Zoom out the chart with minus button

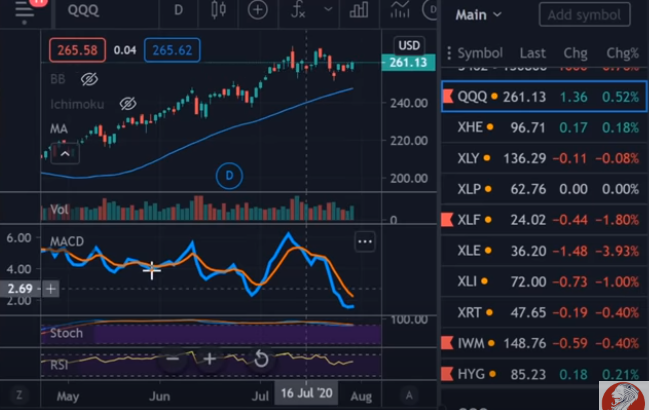pos(173,359)
